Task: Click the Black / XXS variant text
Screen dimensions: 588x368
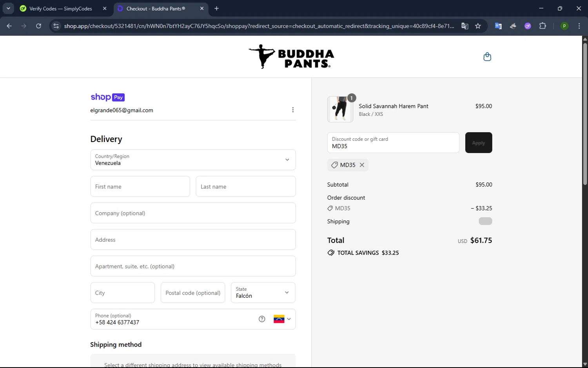Action: pyautogui.click(x=371, y=114)
